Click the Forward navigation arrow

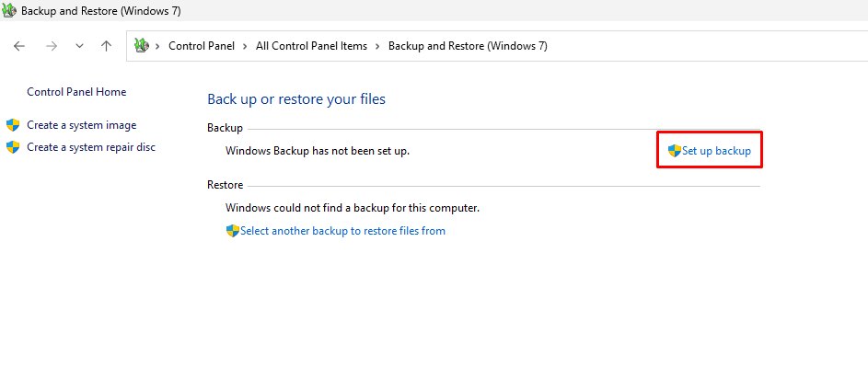(x=52, y=46)
